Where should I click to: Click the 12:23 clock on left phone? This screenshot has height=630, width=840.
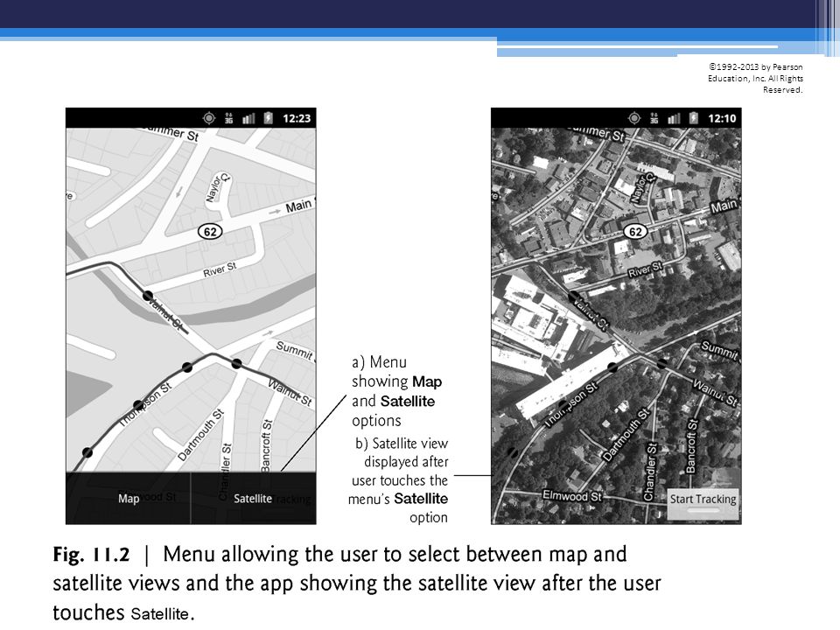point(297,118)
